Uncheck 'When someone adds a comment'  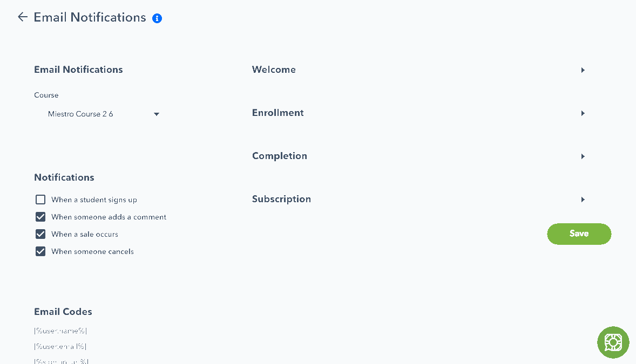[x=40, y=217]
